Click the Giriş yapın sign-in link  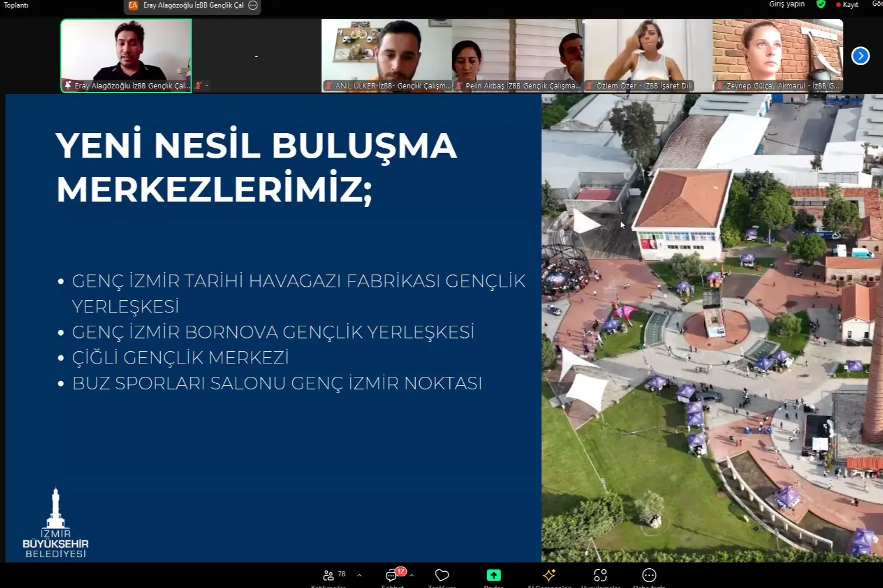[787, 4]
